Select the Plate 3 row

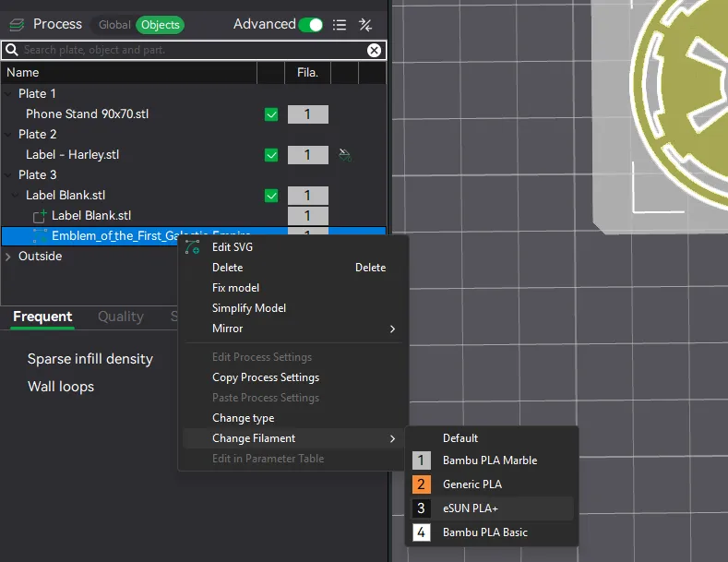pyautogui.click(x=37, y=175)
